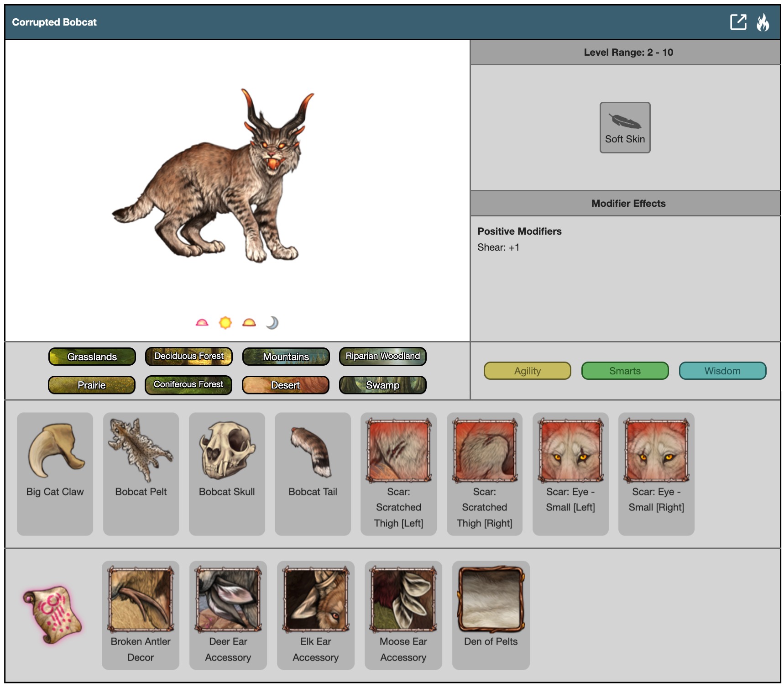This screenshot has width=784, height=688.
Task: Click the crescent moon night icon
Action: tap(272, 323)
